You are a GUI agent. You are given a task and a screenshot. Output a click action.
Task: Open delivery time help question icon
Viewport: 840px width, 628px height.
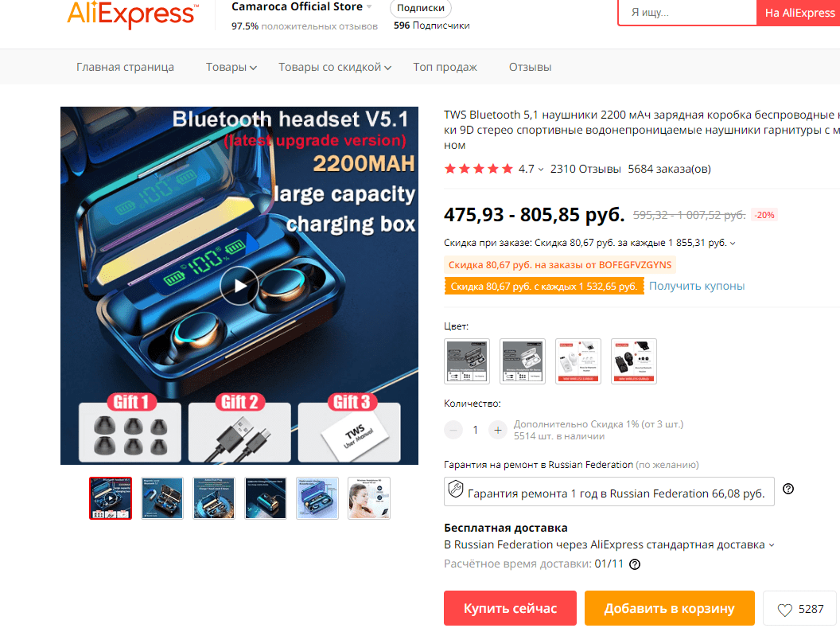click(635, 564)
